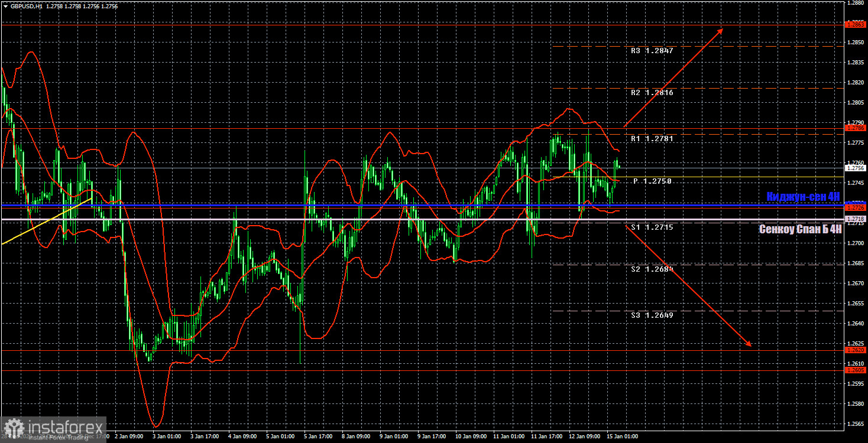This screenshot has height=443, width=868.
Task: Select the R1 1.2781 pivot label
Action: point(652,138)
